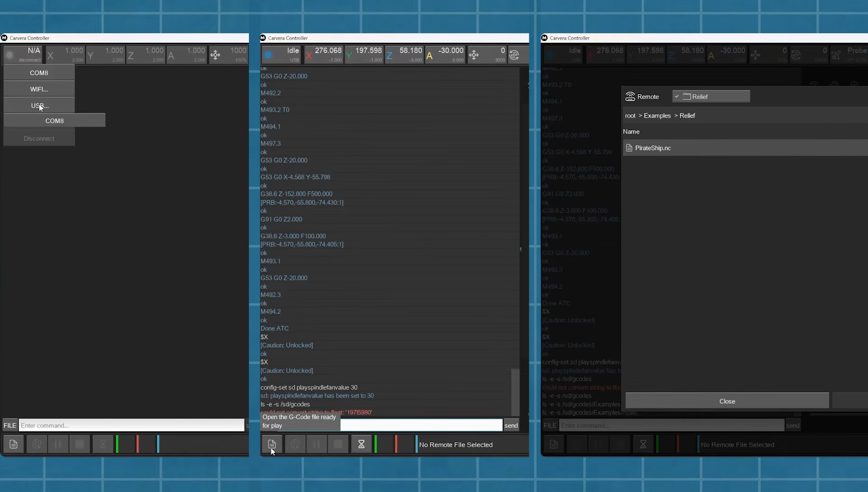Click the Close button in file dialog
This screenshot has width=868, height=492.
tap(727, 401)
